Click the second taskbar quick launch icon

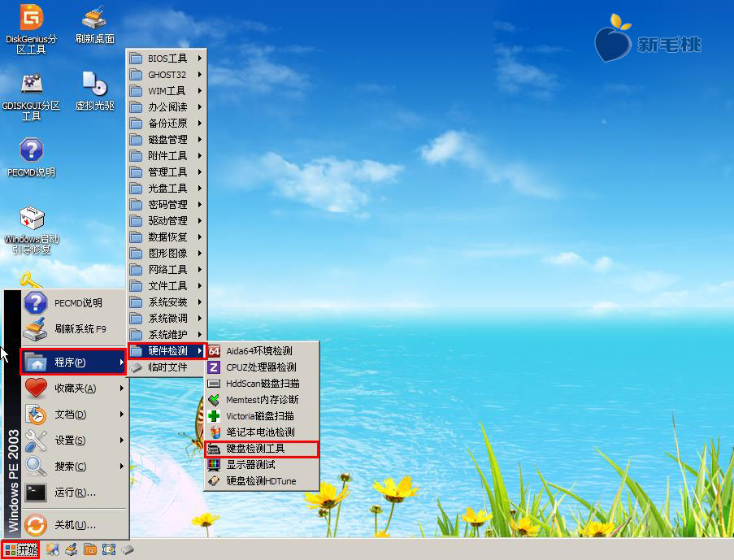[72, 549]
